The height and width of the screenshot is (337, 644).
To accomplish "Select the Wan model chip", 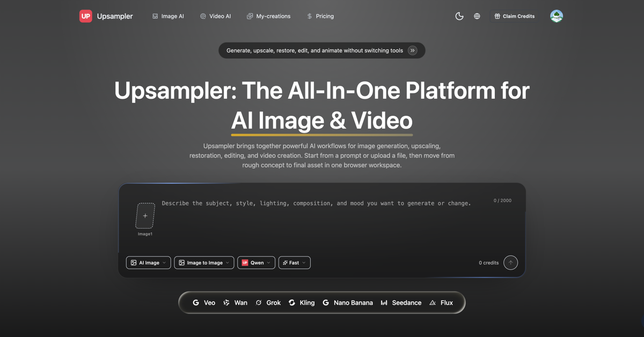I will [235, 303].
